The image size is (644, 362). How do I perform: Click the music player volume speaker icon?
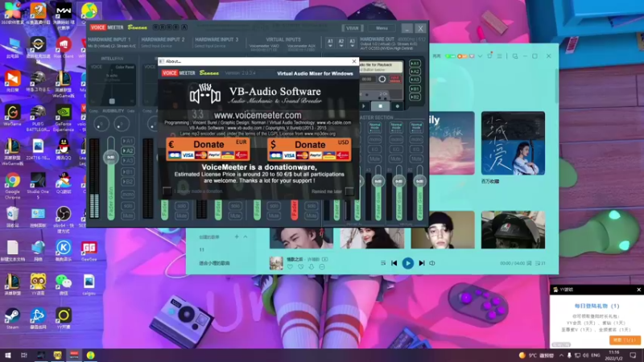[x=432, y=263]
